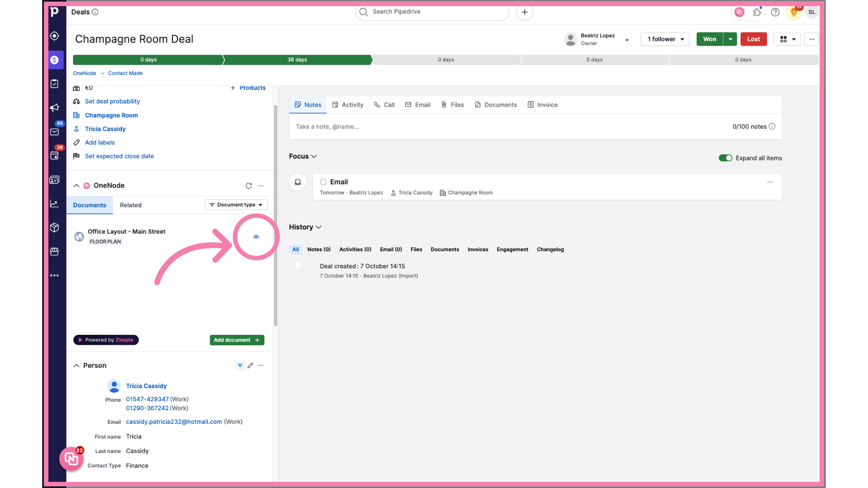The height and width of the screenshot is (488, 868).
Task: Open Campaigns megaphone icon in sidebar
Action: click(55, 108)
